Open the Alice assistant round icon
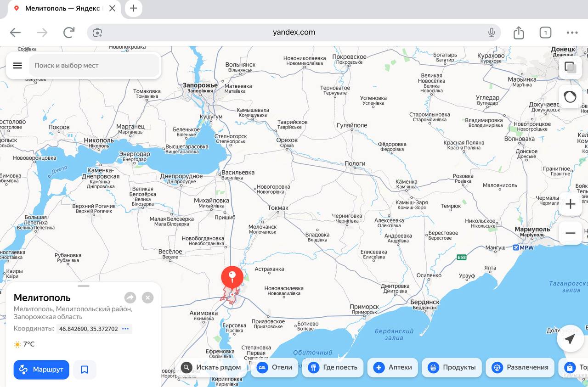 (x=570, y=97)
